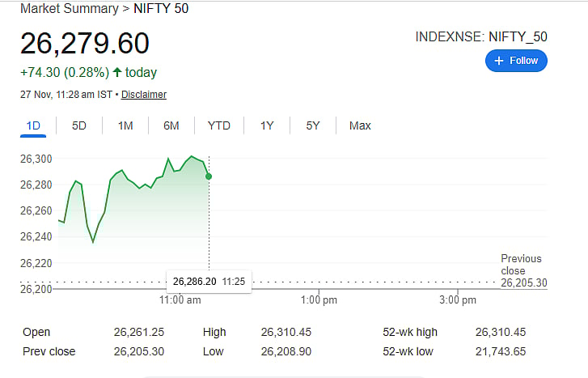Select the 1D time range tab

point(33,125)
